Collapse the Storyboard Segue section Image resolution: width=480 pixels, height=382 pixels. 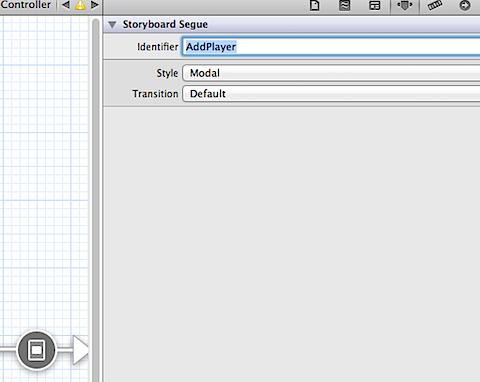[112, 25]
